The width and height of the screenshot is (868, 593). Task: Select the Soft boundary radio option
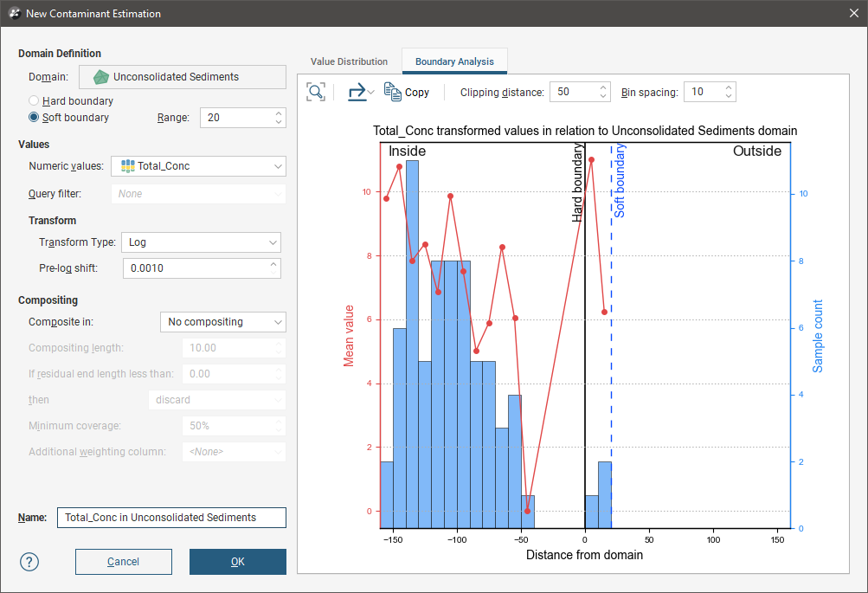[35, 117]
